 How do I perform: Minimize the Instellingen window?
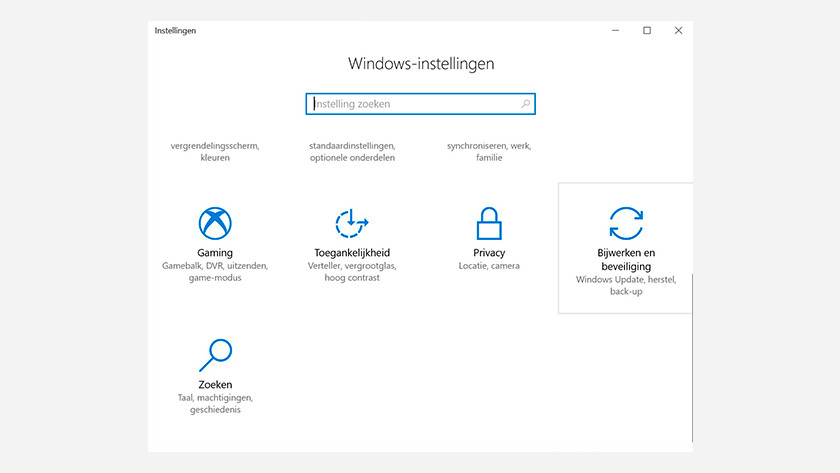point(616,31)
